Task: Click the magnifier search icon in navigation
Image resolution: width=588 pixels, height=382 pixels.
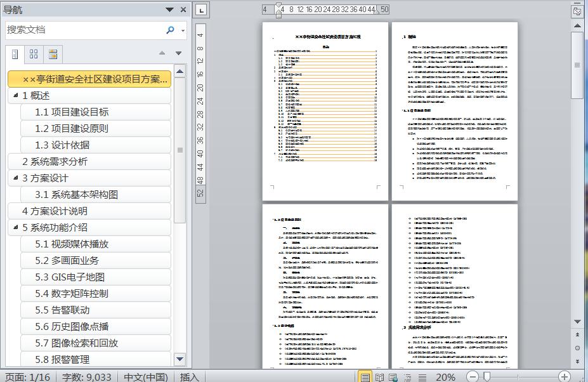Action: (170, 30)
